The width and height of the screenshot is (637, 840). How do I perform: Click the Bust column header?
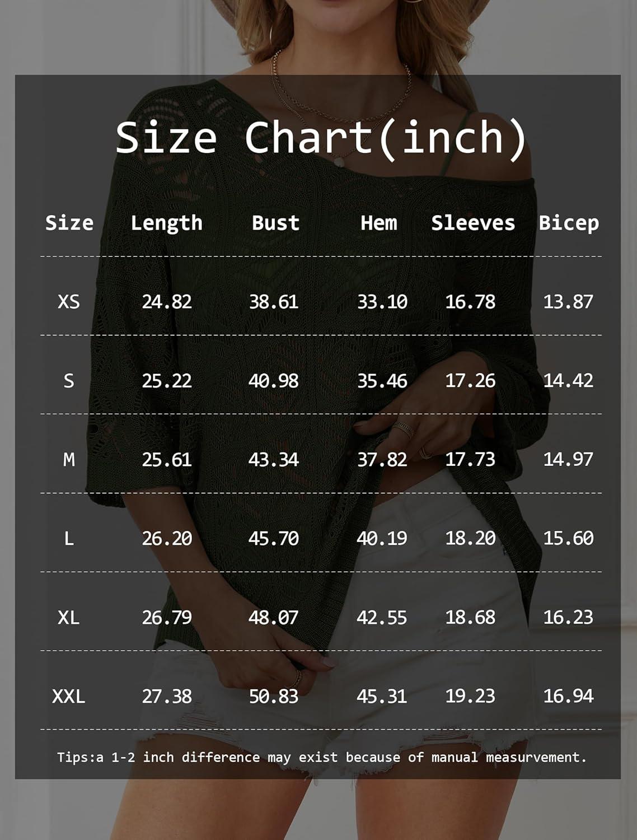[x=275, y=223]
